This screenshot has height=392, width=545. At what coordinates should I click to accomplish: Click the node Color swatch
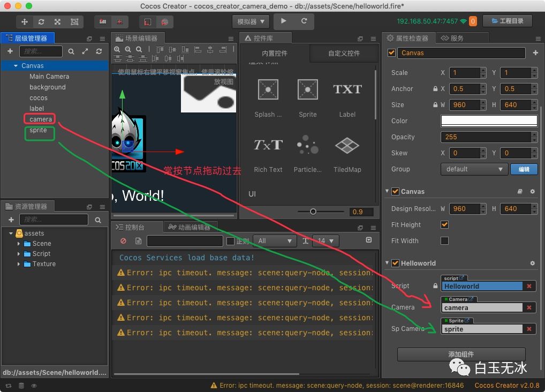489,120
